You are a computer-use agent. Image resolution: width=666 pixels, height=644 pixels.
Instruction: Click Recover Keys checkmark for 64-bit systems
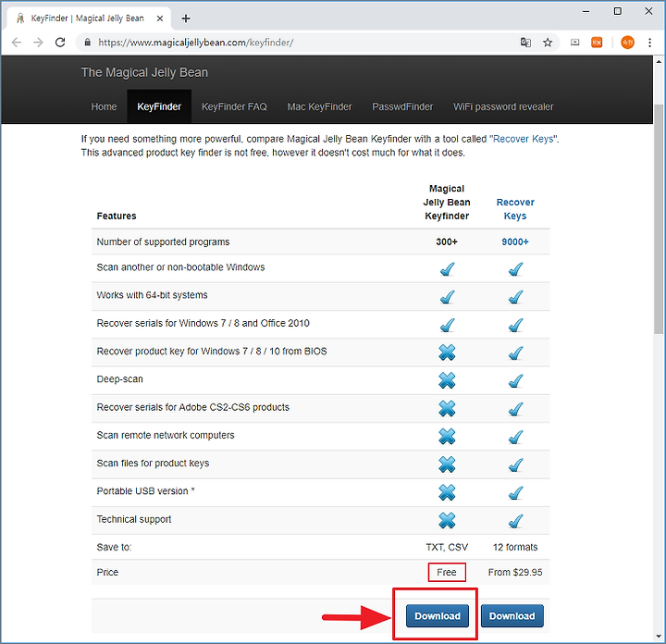515,296
